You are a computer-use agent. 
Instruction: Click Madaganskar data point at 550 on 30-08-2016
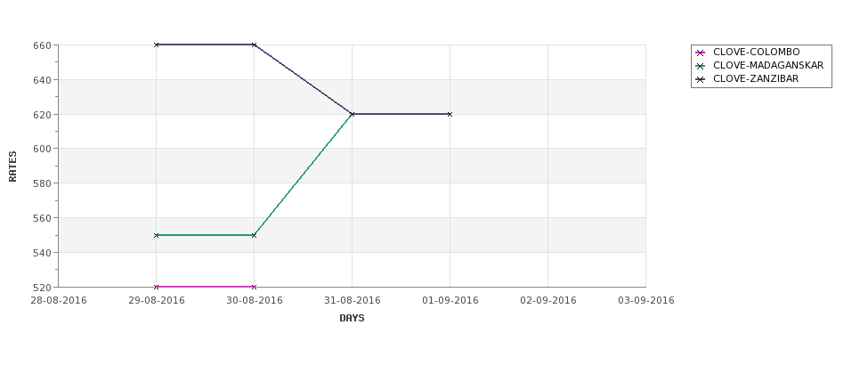[254, 235]
